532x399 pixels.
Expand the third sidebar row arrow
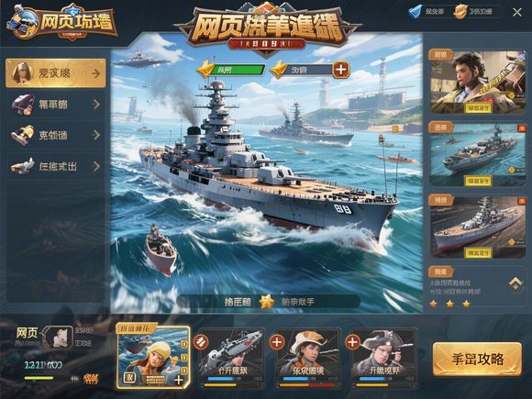click(96, 135)
